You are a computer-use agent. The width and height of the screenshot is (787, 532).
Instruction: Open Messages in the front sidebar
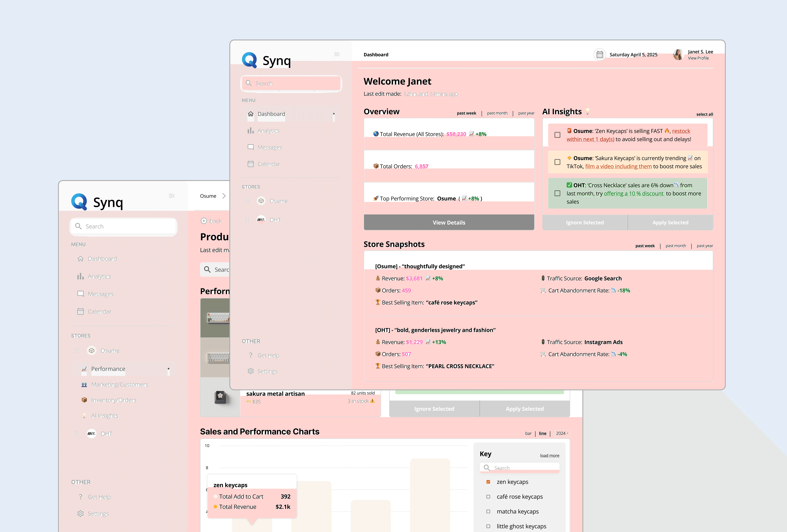tap(269, 147)
